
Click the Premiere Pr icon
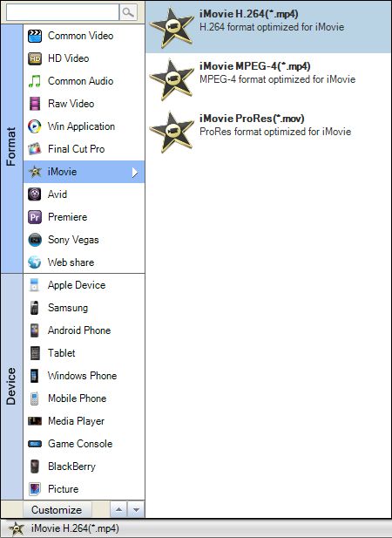tap(35, 217)
